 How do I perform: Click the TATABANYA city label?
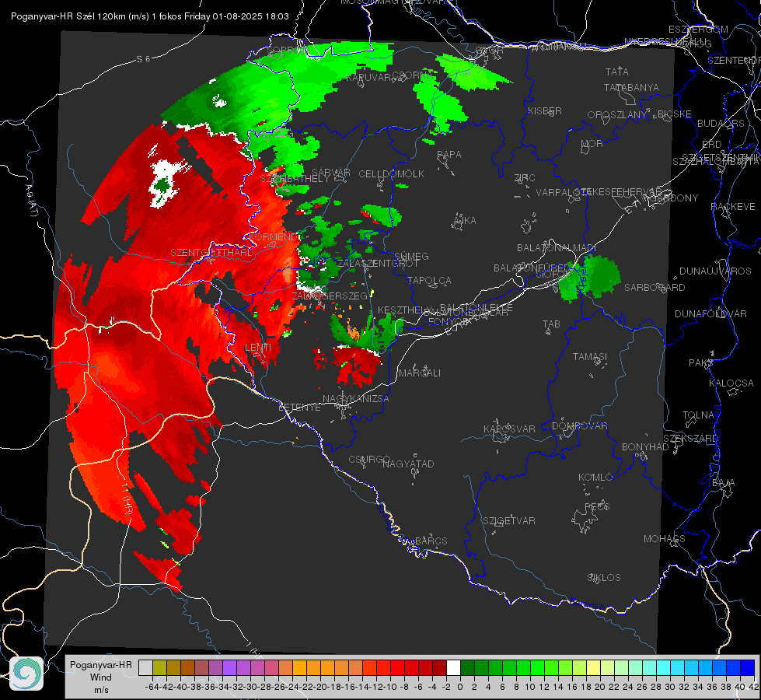click(631, 88)
